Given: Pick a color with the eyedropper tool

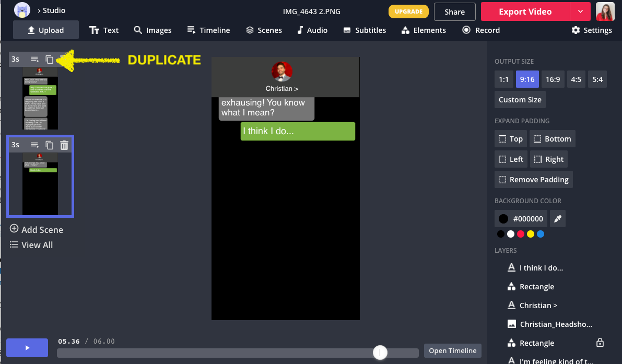Looking at the screenshot, I should tap(558, 219).
